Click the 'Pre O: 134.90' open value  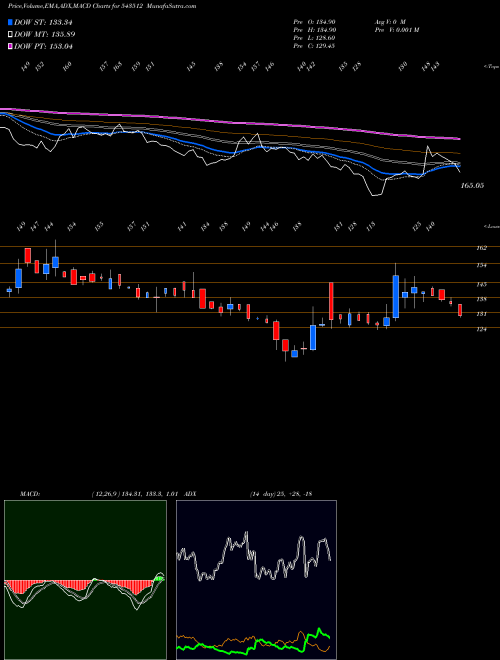314,21
